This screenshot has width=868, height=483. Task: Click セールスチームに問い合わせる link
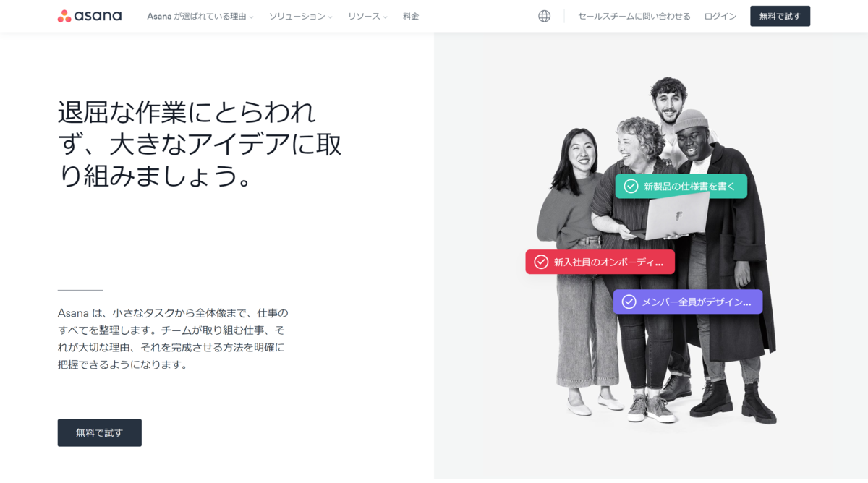[x=634, y=16]
